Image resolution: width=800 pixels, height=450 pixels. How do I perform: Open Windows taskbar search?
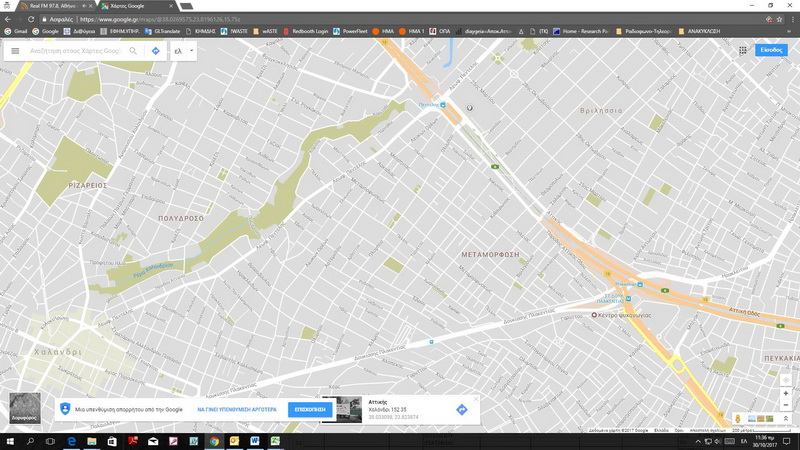pos(30,441)
